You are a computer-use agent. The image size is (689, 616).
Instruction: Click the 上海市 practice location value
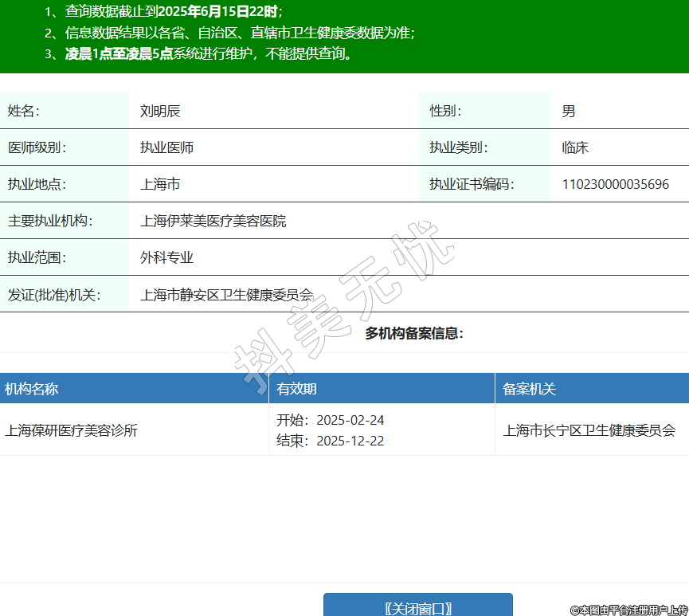point(160,184)
